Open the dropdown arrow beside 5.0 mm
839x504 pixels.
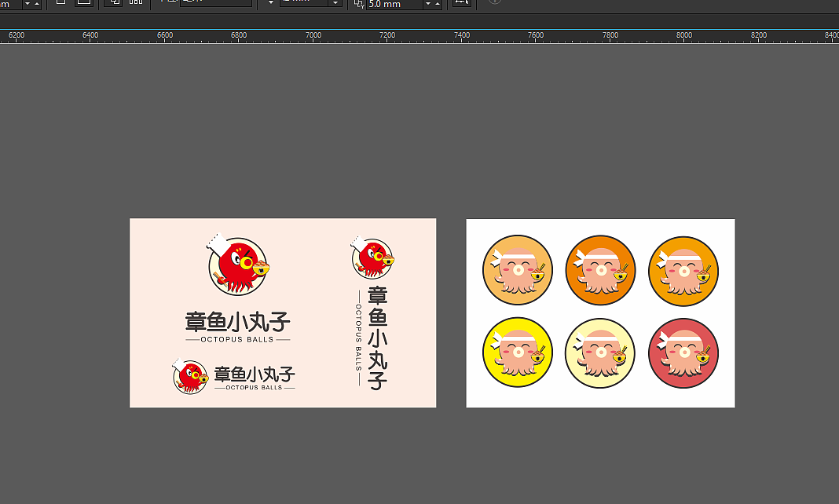click(428, 4)
